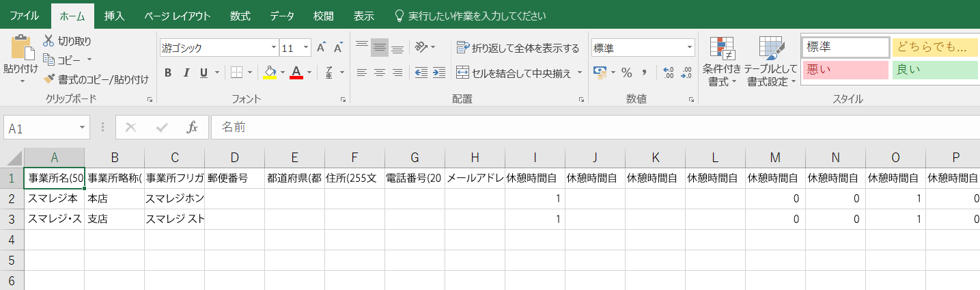
Task: Align text right
Action: (397, 72)
